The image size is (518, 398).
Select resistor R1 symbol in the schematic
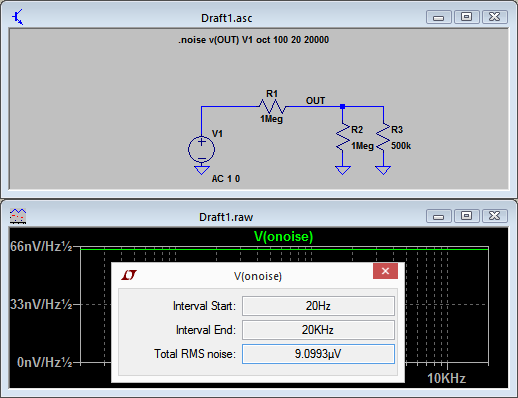[272, 107]
